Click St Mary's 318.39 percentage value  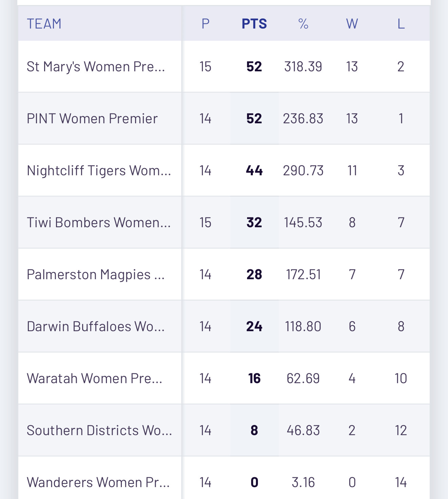click(x=303, y=67)
